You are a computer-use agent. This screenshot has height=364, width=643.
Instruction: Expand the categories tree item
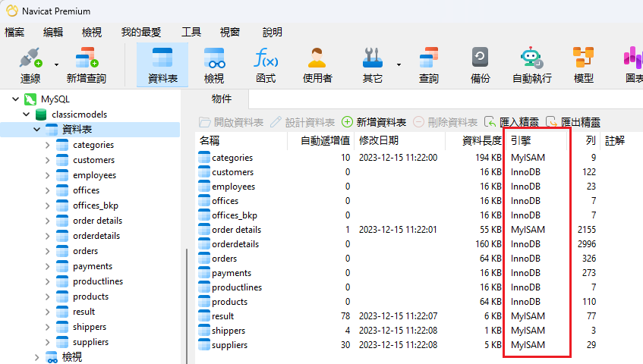tap(48, 145)
